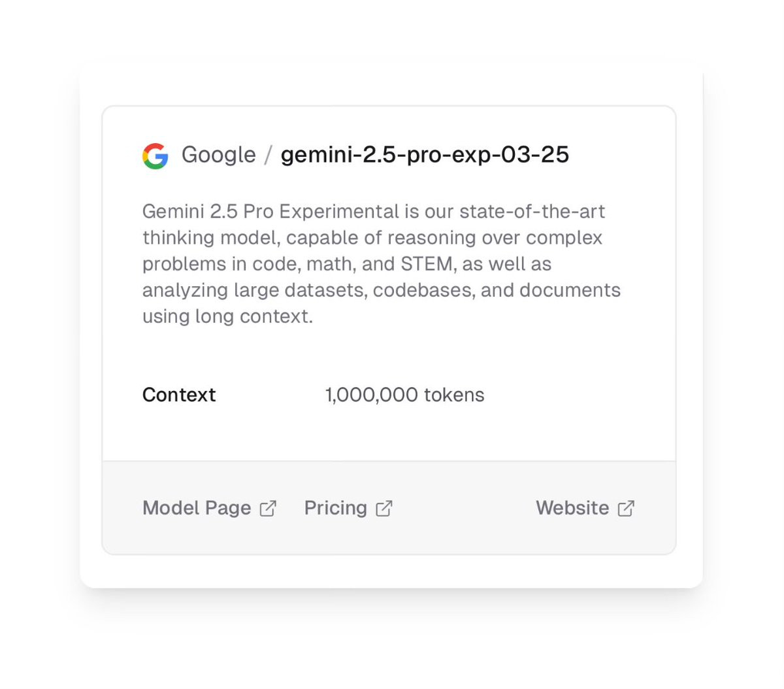Click the model description paragraph
The width and height of the screenshot is (784, 689).
[x=382, y=263]
